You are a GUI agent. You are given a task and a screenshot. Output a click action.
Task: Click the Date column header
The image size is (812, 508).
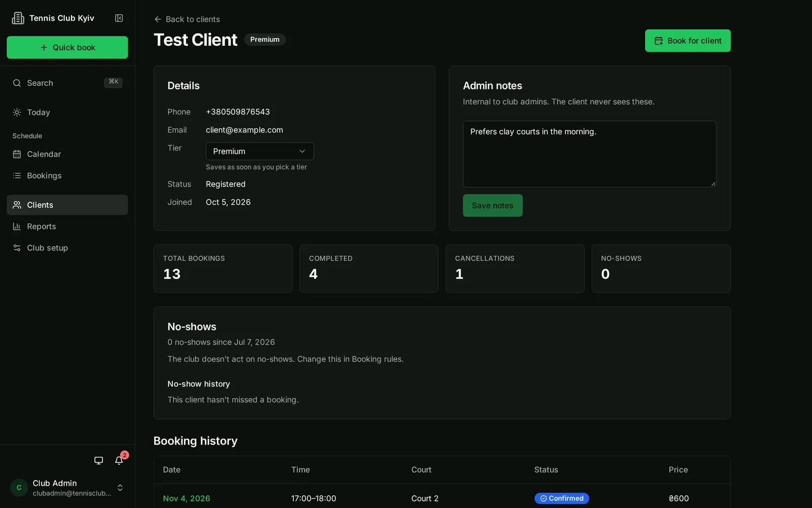point(172,470)
